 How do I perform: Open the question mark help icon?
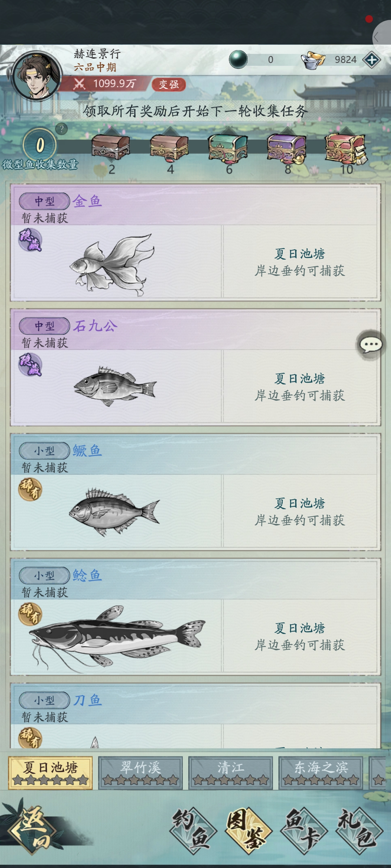(62, 129)
